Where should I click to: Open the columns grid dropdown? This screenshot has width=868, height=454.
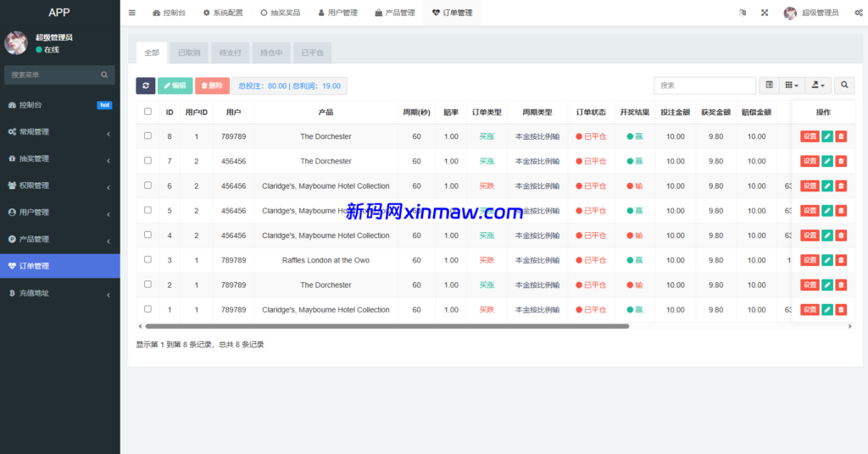[792, 86]
